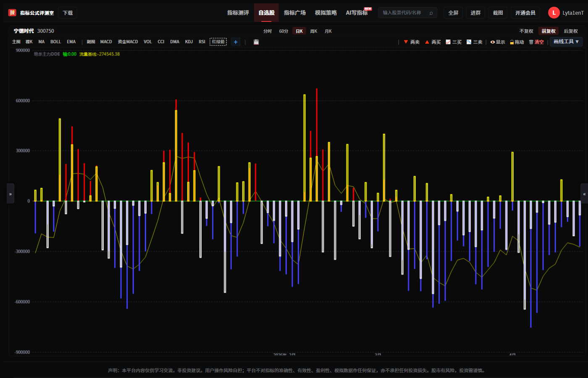
Task: Select 后复权 price adjustment
Action: click(x=571, y=31)
